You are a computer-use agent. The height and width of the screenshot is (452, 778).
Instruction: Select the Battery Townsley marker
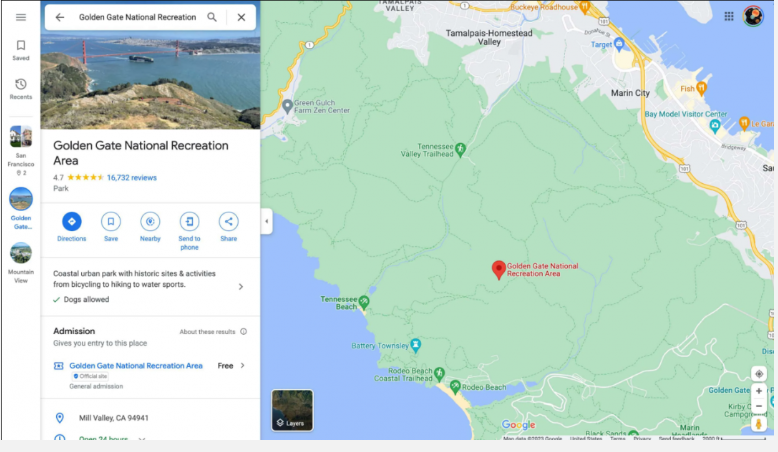click(x=416, y=344)
